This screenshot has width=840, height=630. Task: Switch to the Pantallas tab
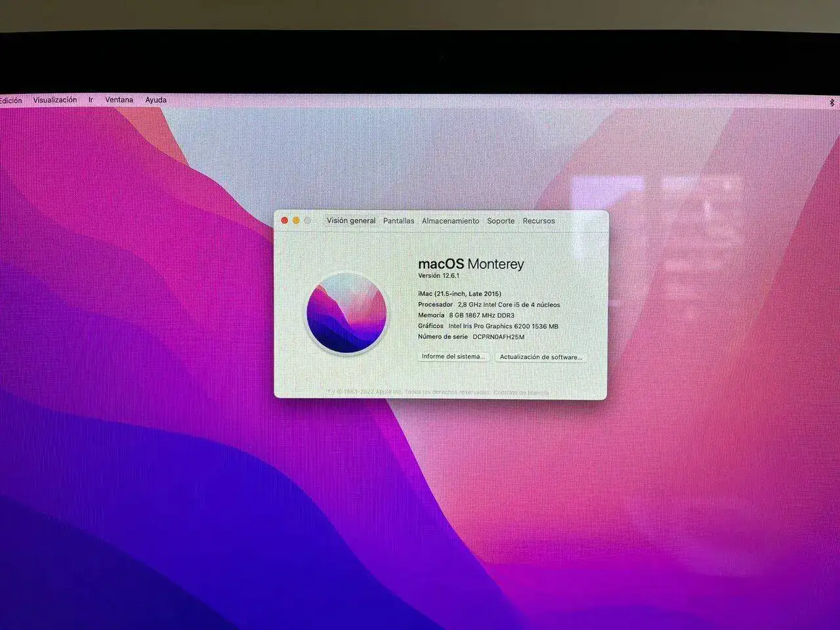pyautogui.click(x=398, y=221)
